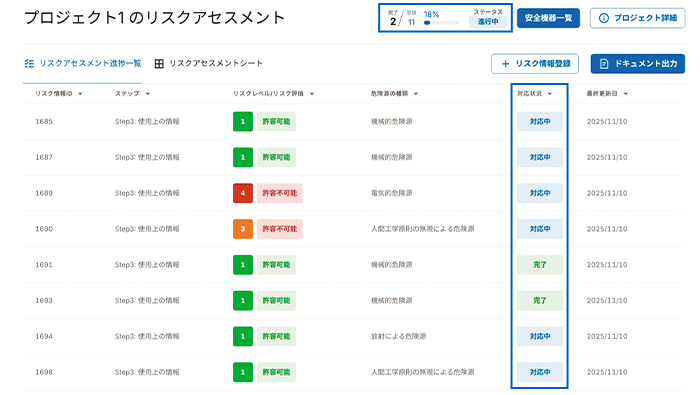
Task: Select risk ID 1693
Action: click(44, 300)
